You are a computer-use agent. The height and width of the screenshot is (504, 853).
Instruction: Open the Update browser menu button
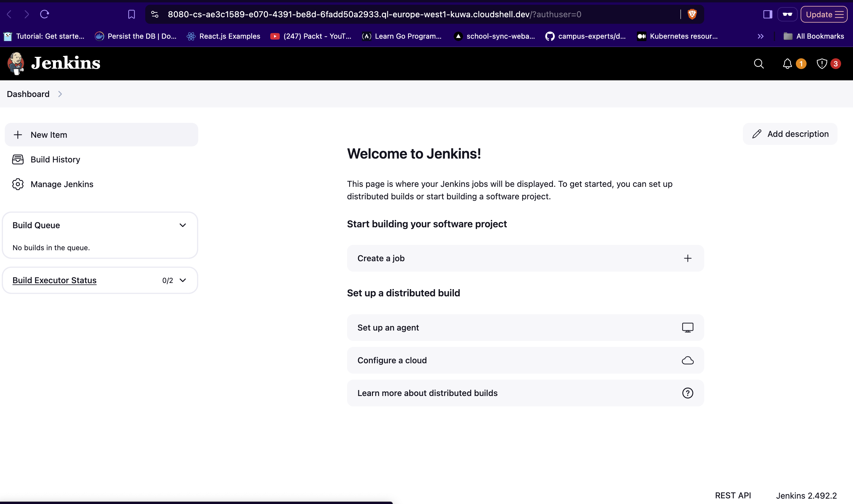824,14
